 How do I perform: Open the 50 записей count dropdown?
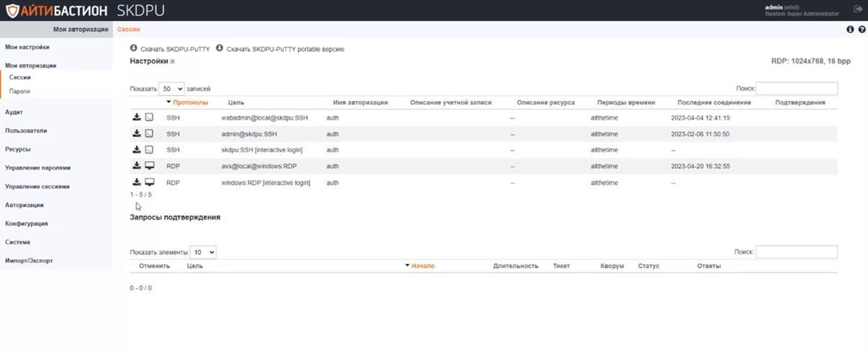pyautogui.click(x=172, y=89)
